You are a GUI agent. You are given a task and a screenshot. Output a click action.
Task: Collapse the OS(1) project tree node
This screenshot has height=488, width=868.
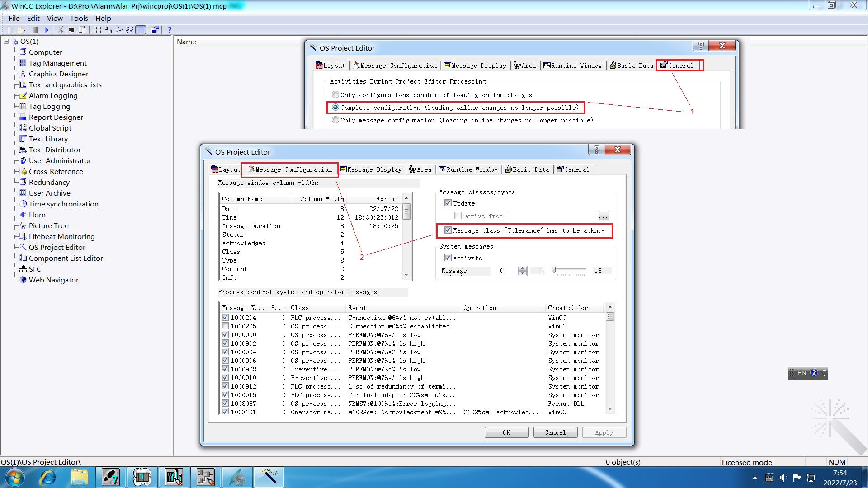pyautogui.click(x=6, y=41)
